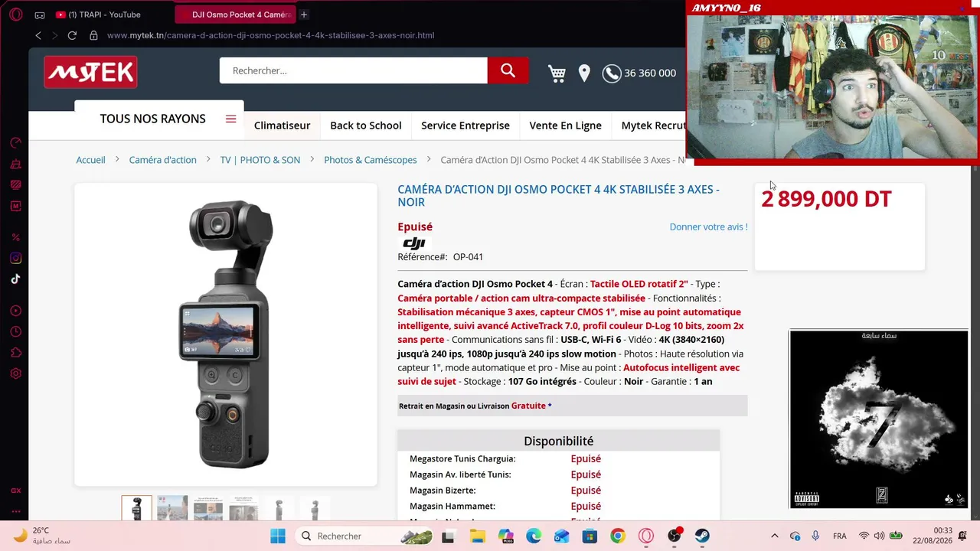Reload the current page
Viewport: 980px width, 551px height.
72,35
